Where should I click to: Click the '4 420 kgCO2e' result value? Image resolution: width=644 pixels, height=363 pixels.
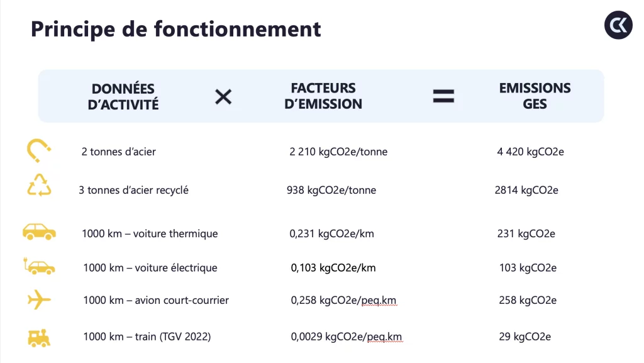point(530,152)
